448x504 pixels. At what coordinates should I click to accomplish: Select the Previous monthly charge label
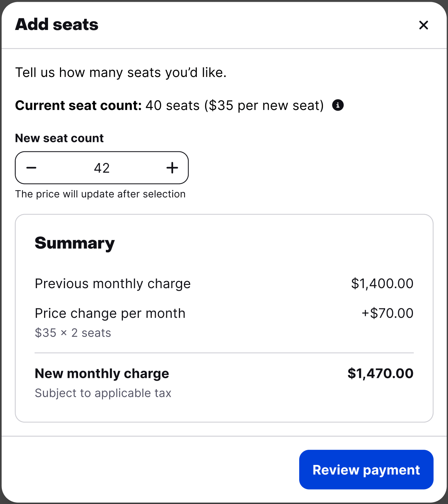[112, 284]
